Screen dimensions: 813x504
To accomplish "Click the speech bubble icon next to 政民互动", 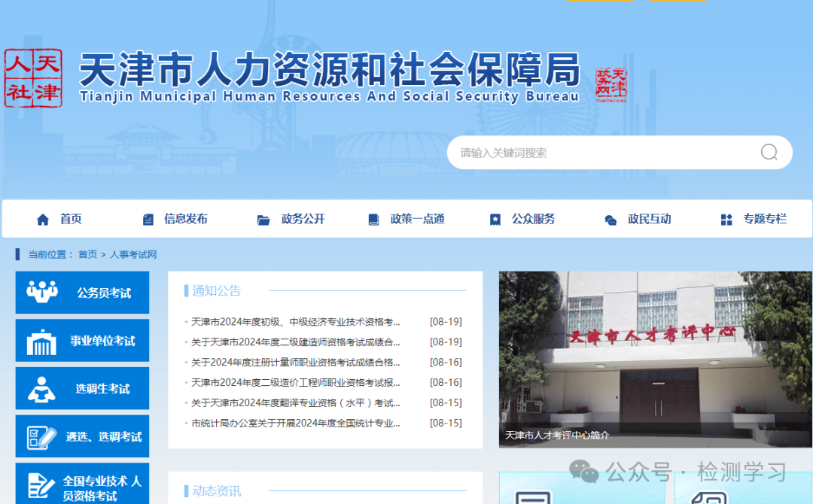I will (x=611, y=219).
